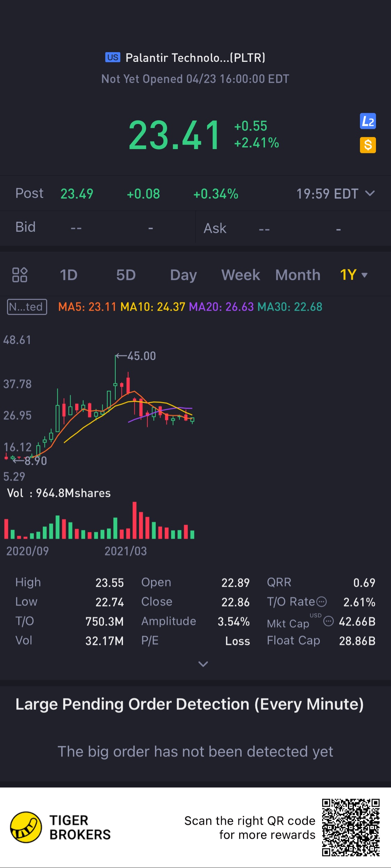Expand more stock stats with chevron
This screenshot has height=868, width=391.
pos(203,664)
